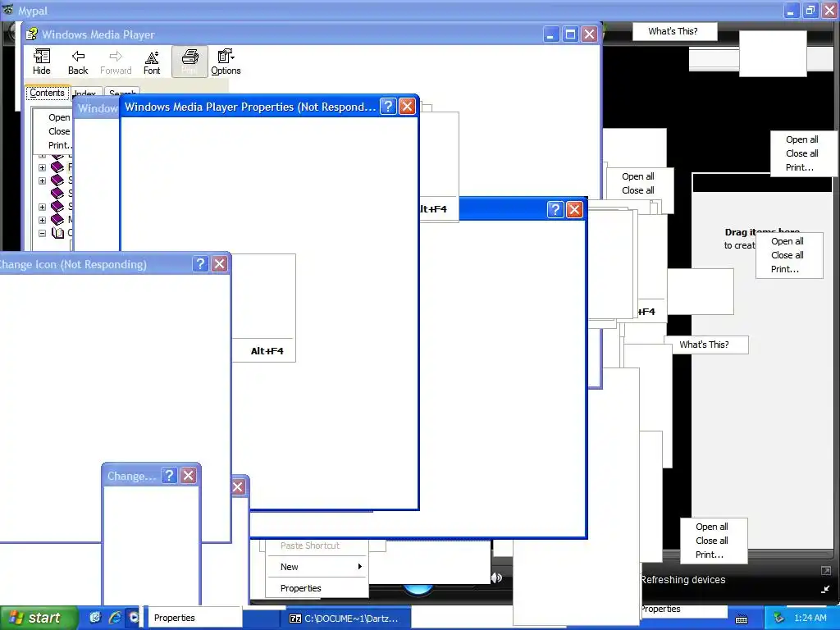Click What's This? beside Mypal window buttons
Screen dimensions: 840x630
coord(673,31)
